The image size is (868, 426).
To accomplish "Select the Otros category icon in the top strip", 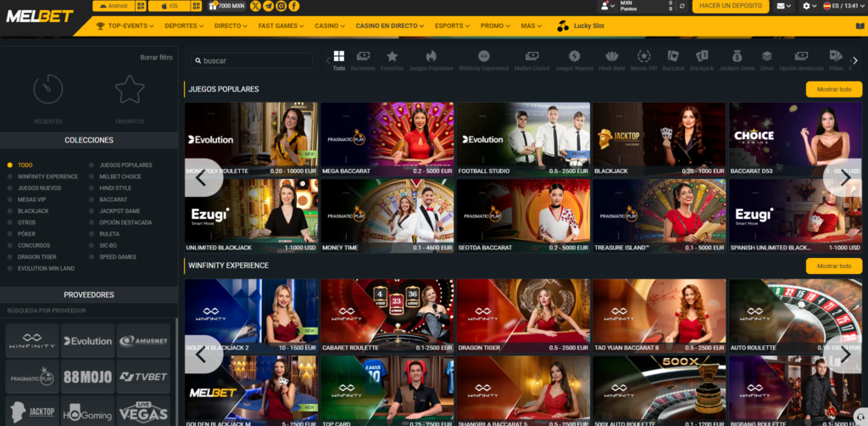I will click(x=766, y=61).
